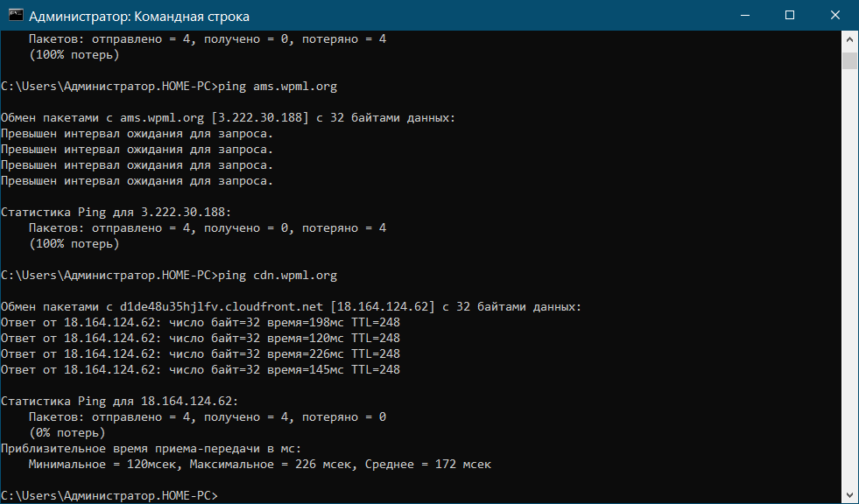Maximize the Command Prompt window
The image size is (859, 504).
tap(790, 16)
